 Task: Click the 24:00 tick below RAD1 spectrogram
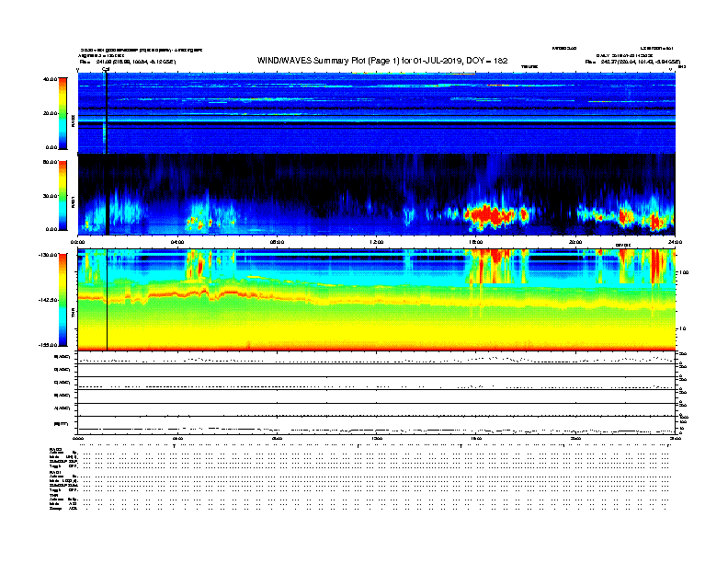click(x=675, y=242)
